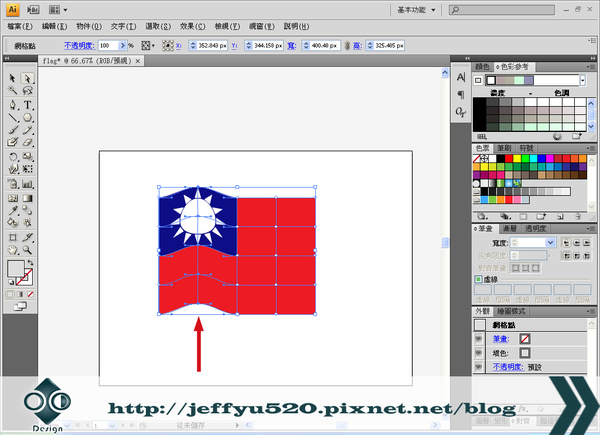The height and width of the screenshot is (435, 600).
Task: Select the Slice tool
Action: tap(27, 237)
